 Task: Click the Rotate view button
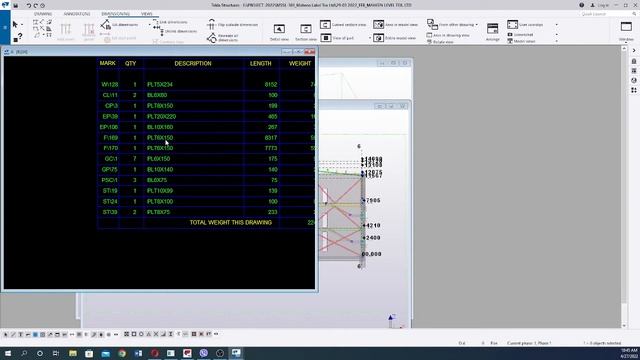click(440, 42)
